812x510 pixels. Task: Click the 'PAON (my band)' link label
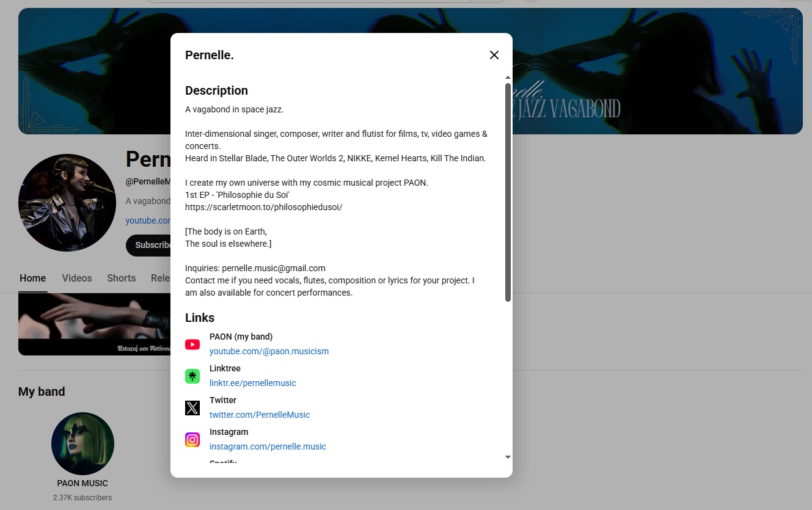(241, 337)
